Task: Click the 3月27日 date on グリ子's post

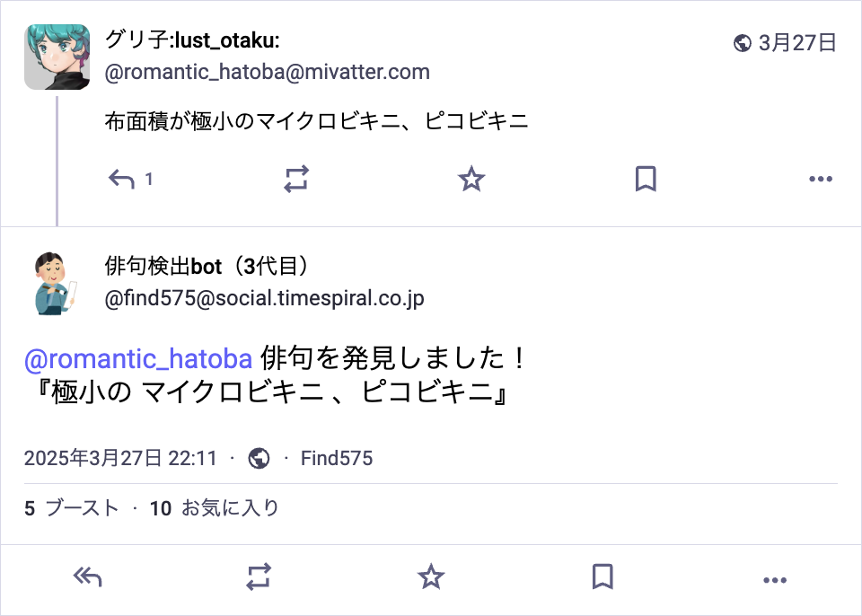Action: [x=797, y=42]
